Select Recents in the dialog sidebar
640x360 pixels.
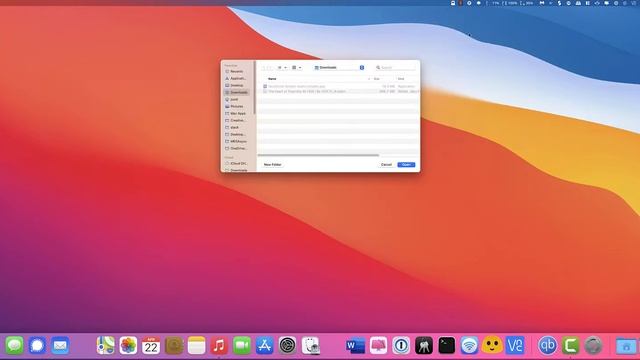pyautogui.click(x=236, y=71)
